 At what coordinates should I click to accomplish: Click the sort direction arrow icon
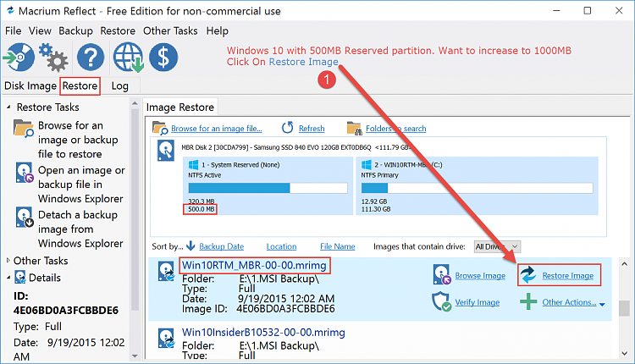tap(190, 245)
